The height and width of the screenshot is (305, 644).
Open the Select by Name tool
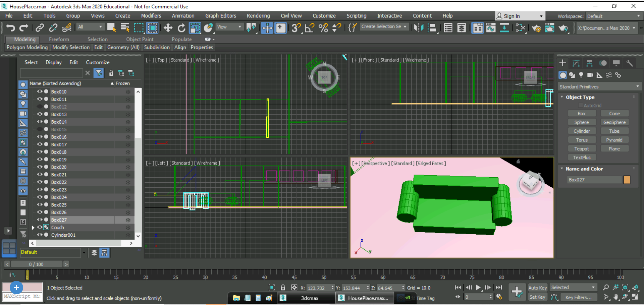tap(125, 28)
